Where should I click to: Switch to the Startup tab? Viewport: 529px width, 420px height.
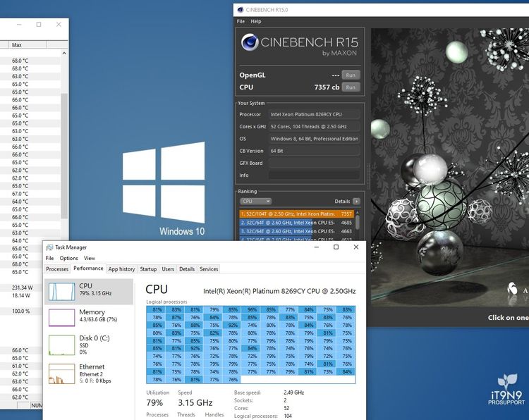coord(148,269)
